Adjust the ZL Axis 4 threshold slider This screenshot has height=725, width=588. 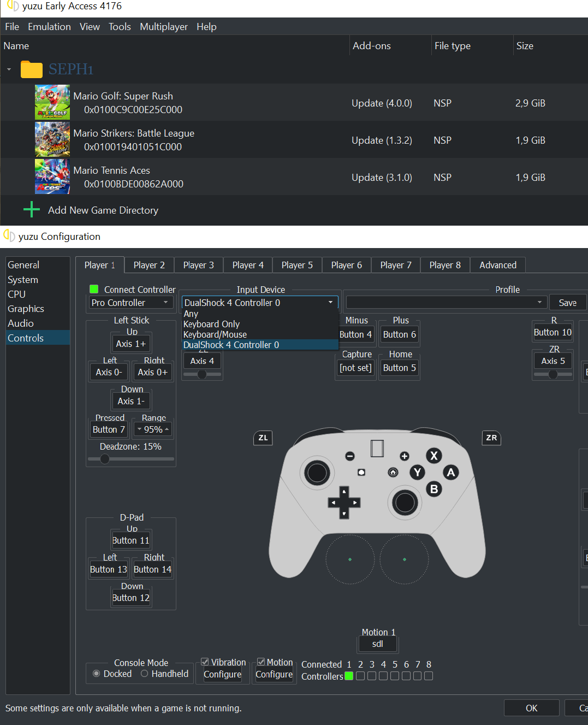point(202,374)
